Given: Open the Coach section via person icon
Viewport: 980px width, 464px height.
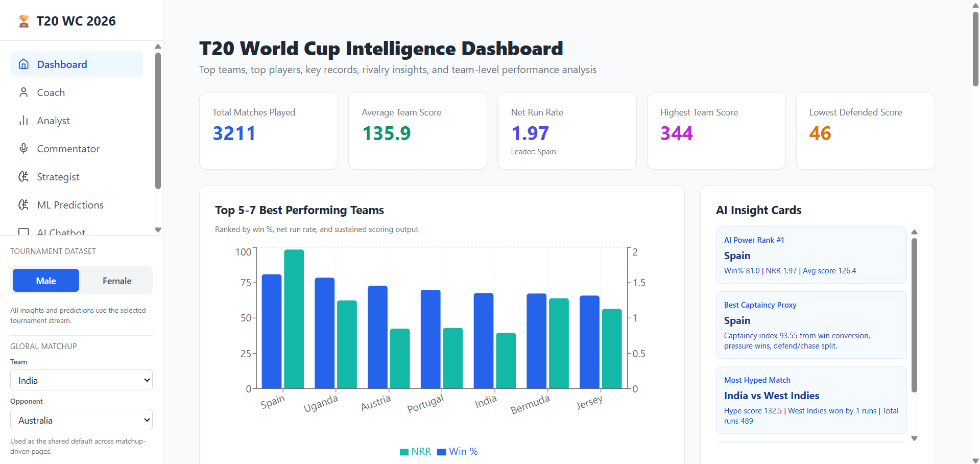Looking at the screenshot, I should [x=23, y=92].
